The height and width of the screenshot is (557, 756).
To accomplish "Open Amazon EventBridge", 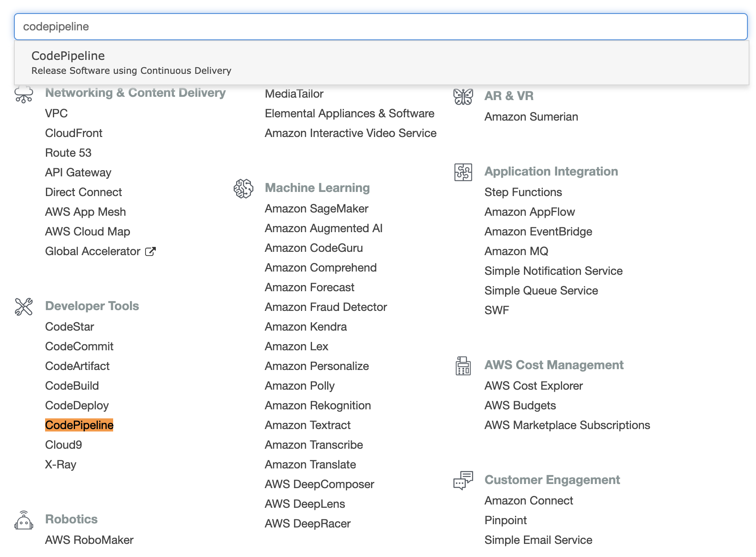I will coord(538,231).
